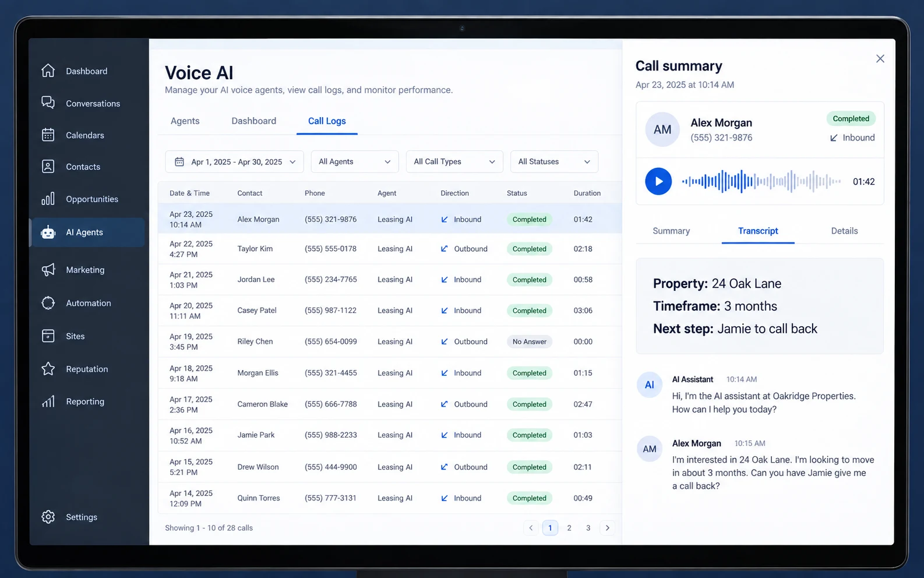This screenshot has width=924, height=578.
Task: Select the AI Agents robot icon
Action: click(48, 232)
